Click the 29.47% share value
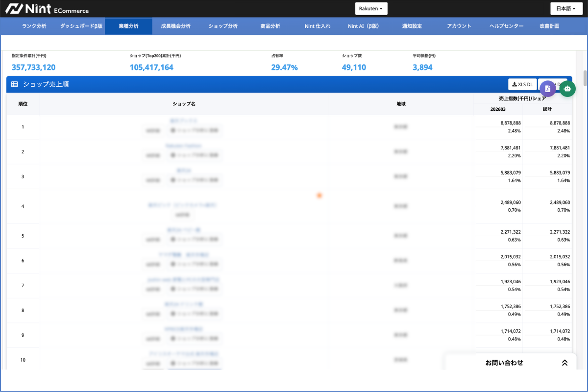This screenshot has height=392, width=588. (x=284, y=68)
